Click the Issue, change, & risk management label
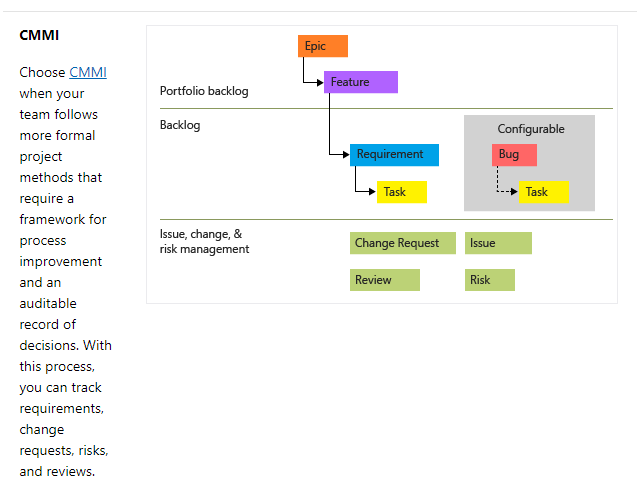637x482 pixels. click(x=204, y=241)
